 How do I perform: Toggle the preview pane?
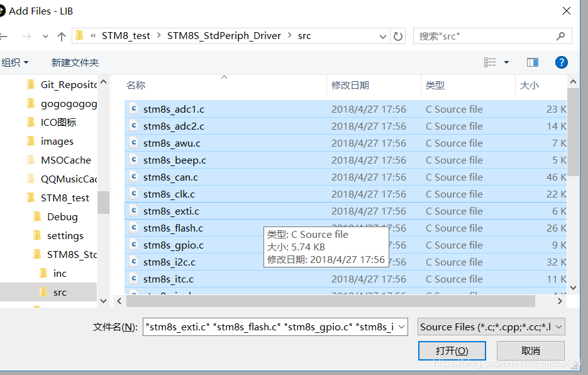533,62
